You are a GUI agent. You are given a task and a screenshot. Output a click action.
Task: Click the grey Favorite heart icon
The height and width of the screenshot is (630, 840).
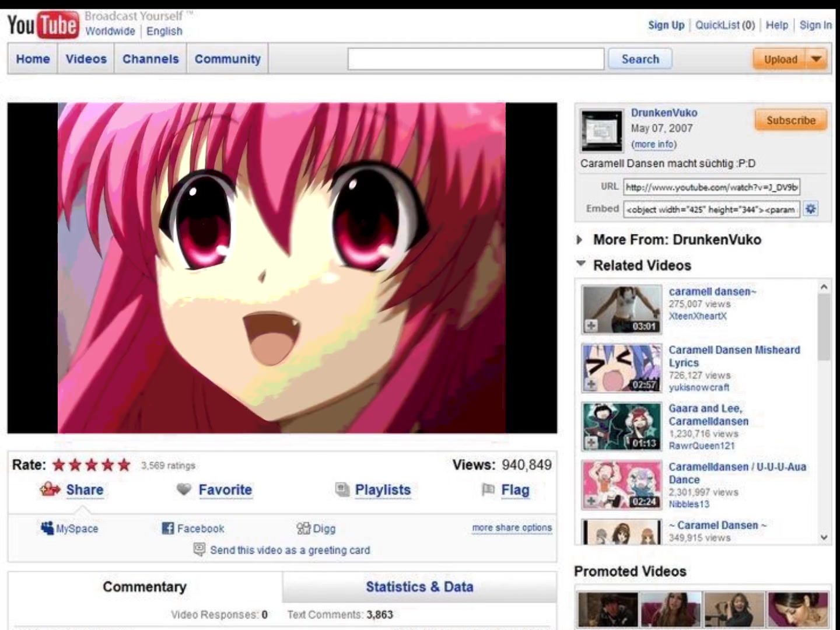(x=184, y=489)
